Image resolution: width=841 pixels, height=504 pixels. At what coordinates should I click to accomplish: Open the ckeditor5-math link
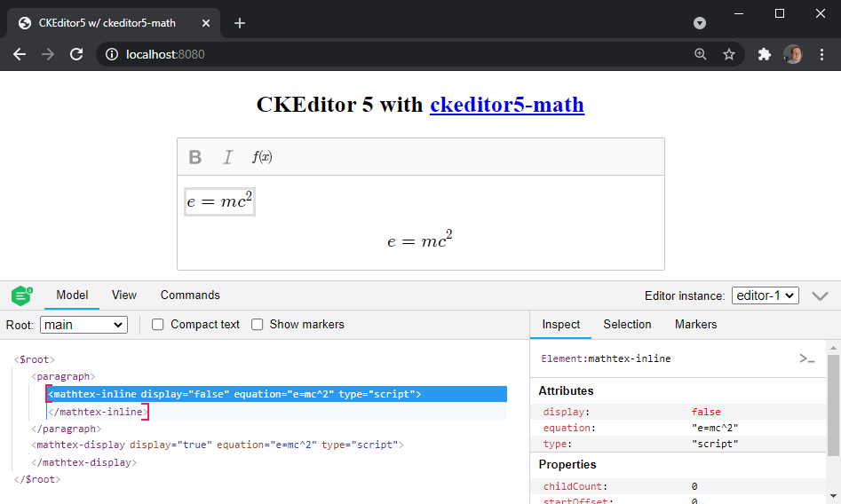point(506,105)
